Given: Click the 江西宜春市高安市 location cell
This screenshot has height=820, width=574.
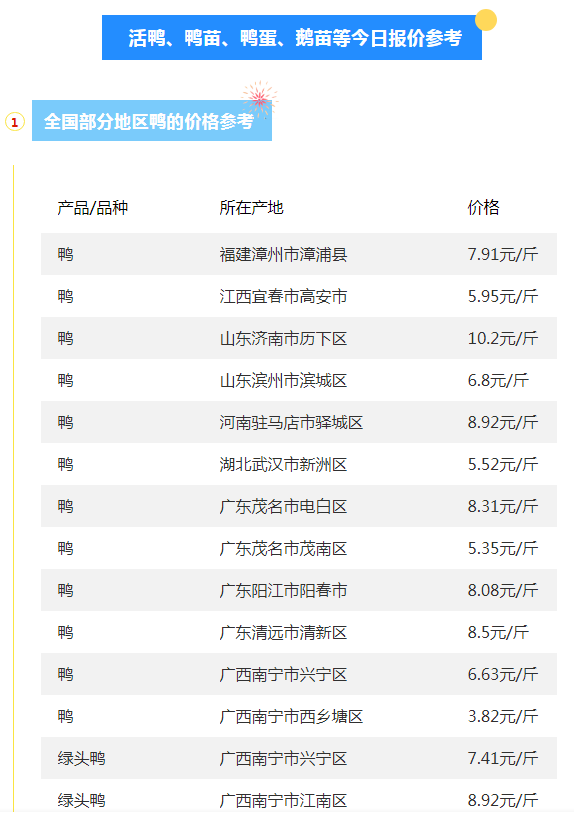Looking at the screenshot, I should tap(283, 297).
